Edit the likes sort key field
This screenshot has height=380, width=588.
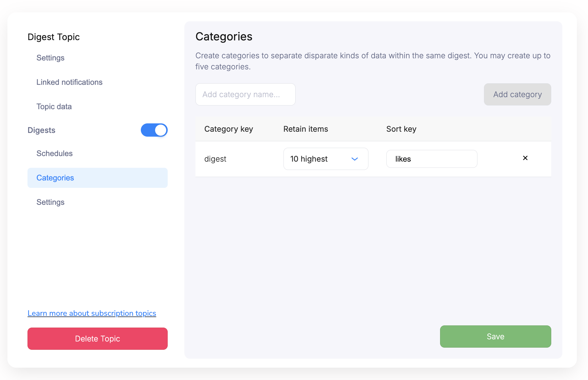(x=431, y=159)
